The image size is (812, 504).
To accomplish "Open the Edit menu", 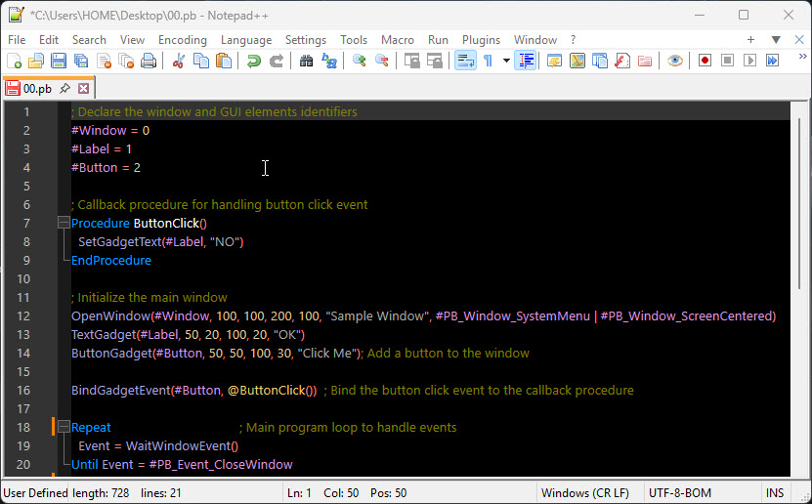I will point(49,40).
